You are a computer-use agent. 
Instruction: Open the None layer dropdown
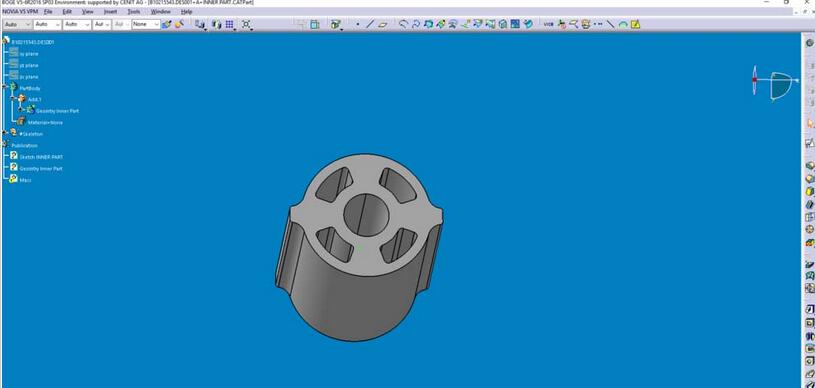pyautogui.click(x=146, y=24)
